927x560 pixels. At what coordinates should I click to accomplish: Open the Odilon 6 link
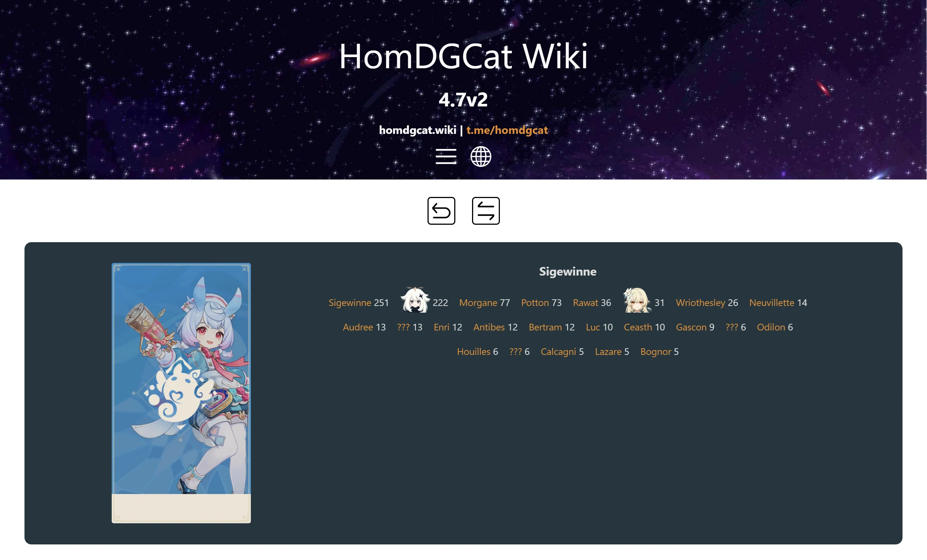(x=775, y=327)
